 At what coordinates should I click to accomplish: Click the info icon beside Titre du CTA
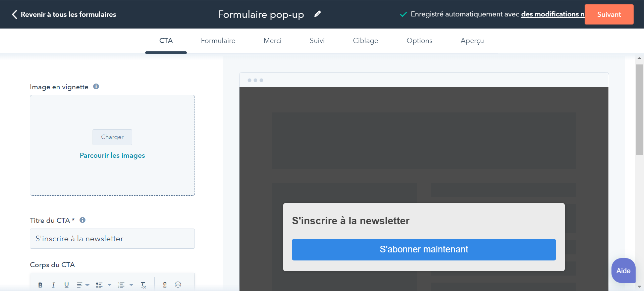tap(83, 220)
